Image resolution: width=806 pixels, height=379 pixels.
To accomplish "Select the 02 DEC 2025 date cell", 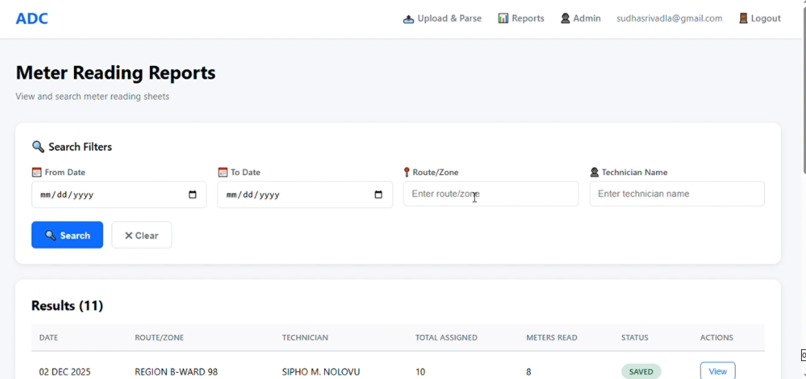I will (65, 371).
